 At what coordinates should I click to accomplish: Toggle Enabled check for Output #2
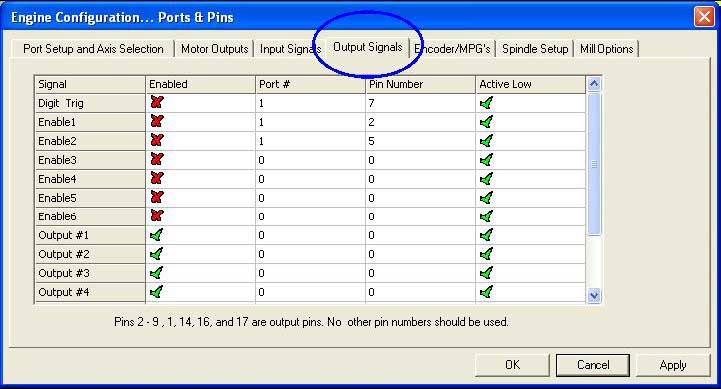pyautogui.click(x=156, y=254)
